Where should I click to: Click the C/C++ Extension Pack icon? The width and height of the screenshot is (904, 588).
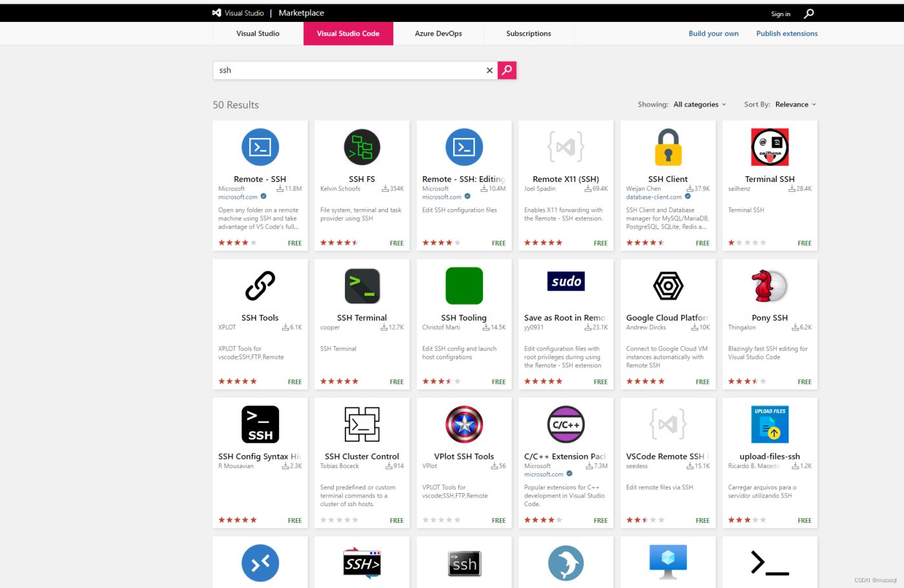566,424
